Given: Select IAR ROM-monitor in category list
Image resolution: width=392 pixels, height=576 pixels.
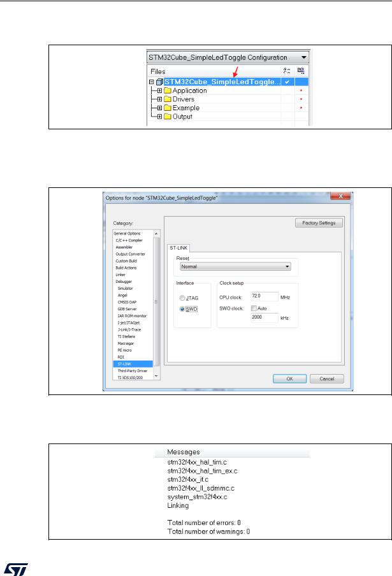Looking at the screenshot, I should tap(132, 316).
